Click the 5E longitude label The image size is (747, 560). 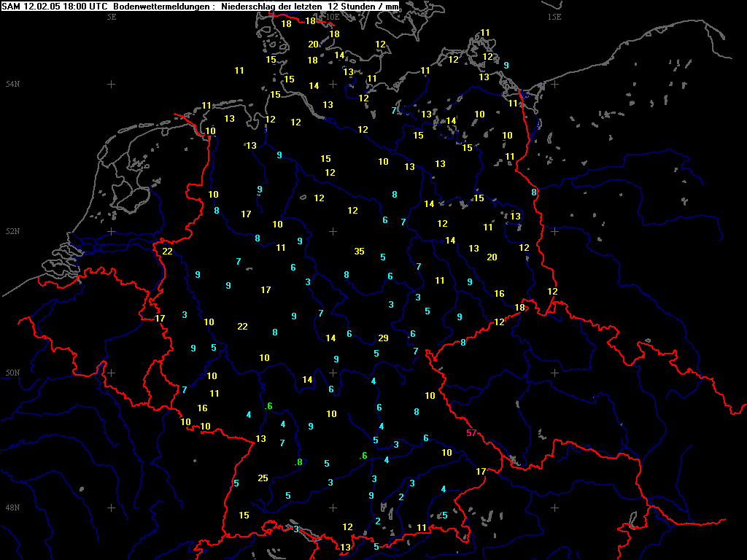pyautogui.click(x=112, y=16)
